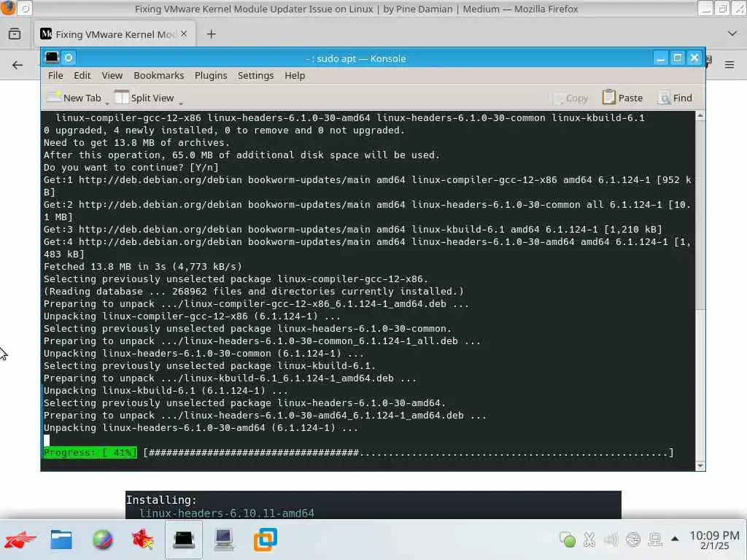
Task: Click the Konsole vertical scrollbar thumb
Action: (700, 214)
